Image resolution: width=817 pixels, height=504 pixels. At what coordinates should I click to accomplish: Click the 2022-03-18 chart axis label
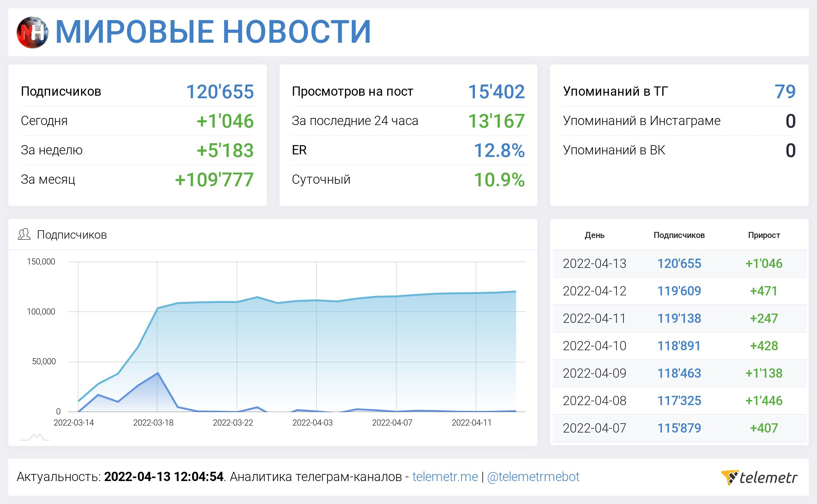[154, 423]
